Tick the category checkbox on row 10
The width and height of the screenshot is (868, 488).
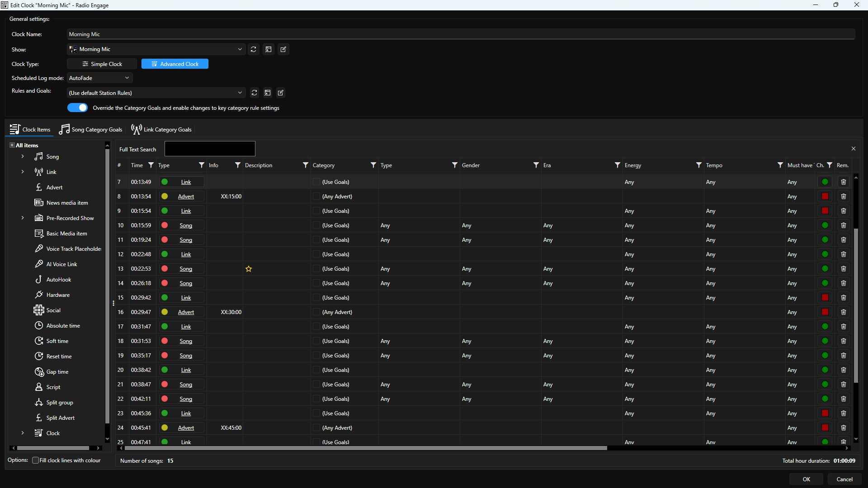[316, 225]
